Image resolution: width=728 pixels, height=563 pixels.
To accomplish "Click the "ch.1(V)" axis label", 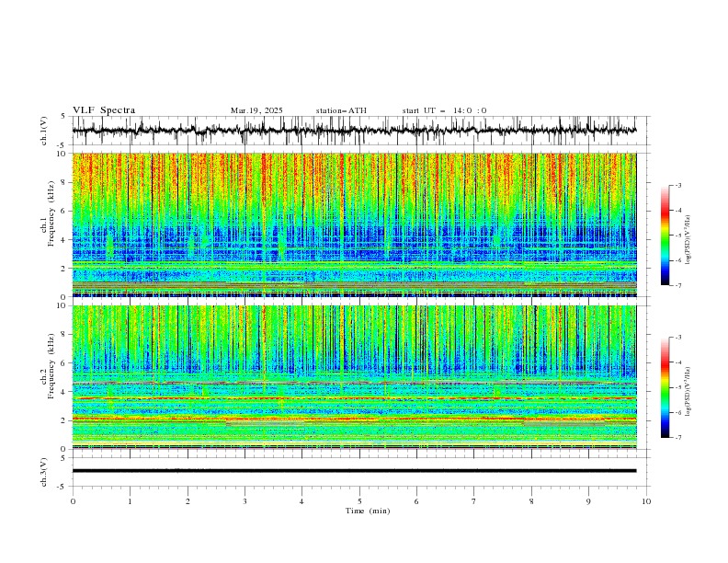I will click(44, 131).
